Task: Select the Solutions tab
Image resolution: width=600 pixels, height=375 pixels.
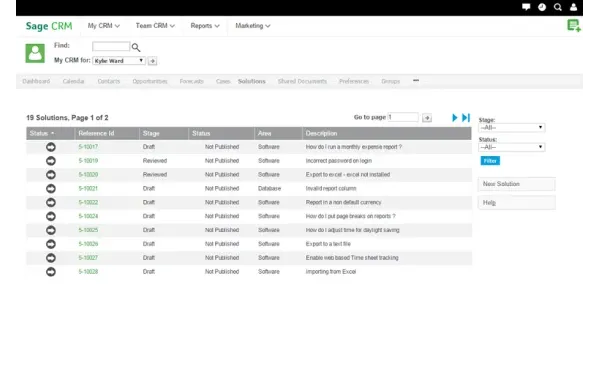Action: click(251, 81)
